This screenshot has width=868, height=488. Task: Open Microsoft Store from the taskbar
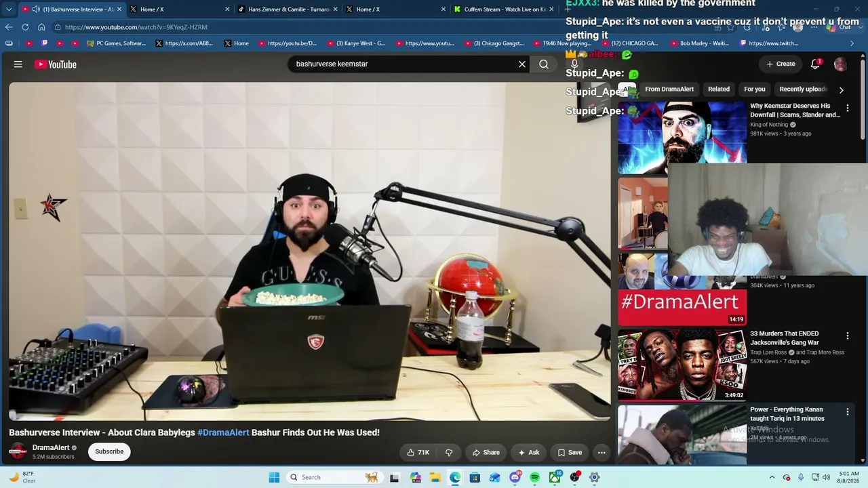[475, 477]
